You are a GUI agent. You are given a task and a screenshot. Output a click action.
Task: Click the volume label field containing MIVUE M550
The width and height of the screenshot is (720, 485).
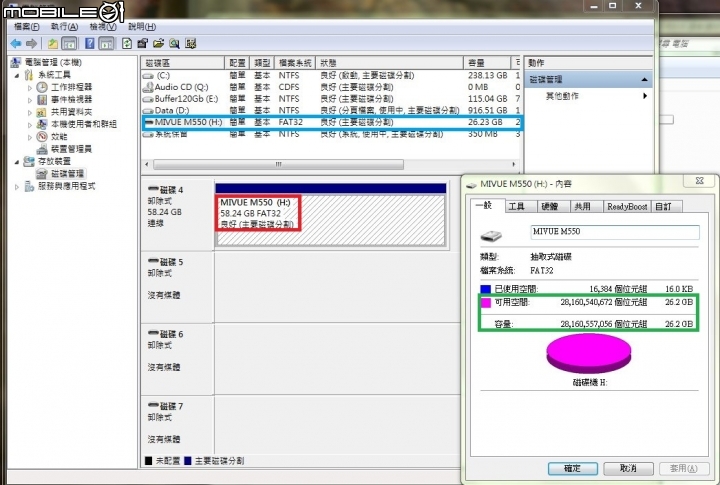coord(615,232)
